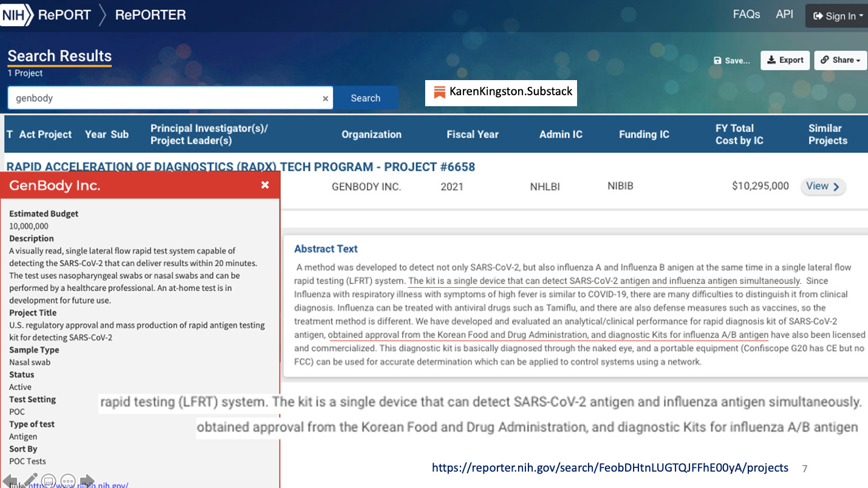Sort by Principal Investigator(s) column
This screenshot has width=868, height=488.
pos(209,134)
